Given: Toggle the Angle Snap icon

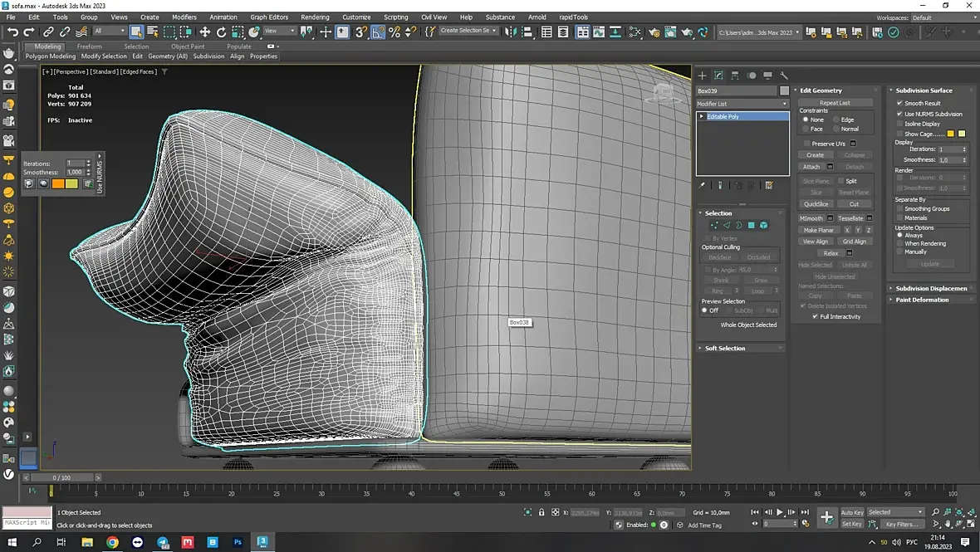Looking at the screenshot, I should click(378, 32).
